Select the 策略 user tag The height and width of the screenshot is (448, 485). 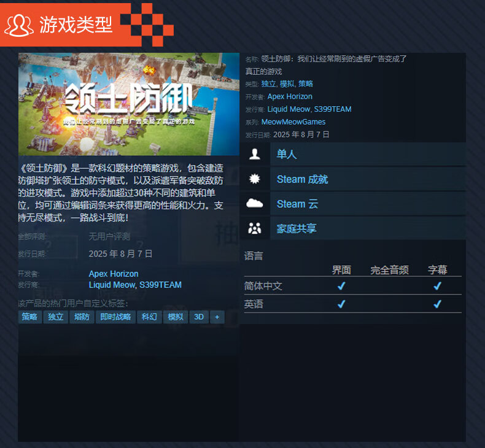pos(29,317)
